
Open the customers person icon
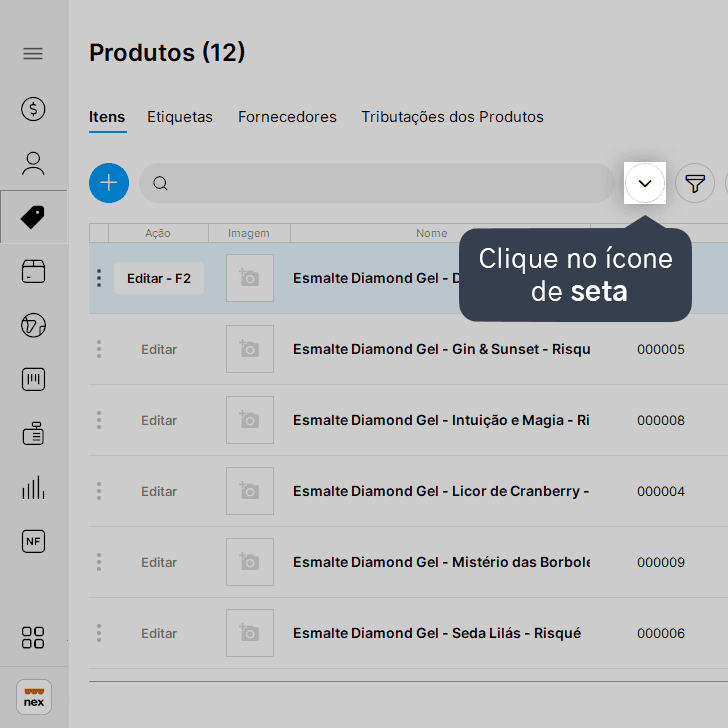coord(33,163)
